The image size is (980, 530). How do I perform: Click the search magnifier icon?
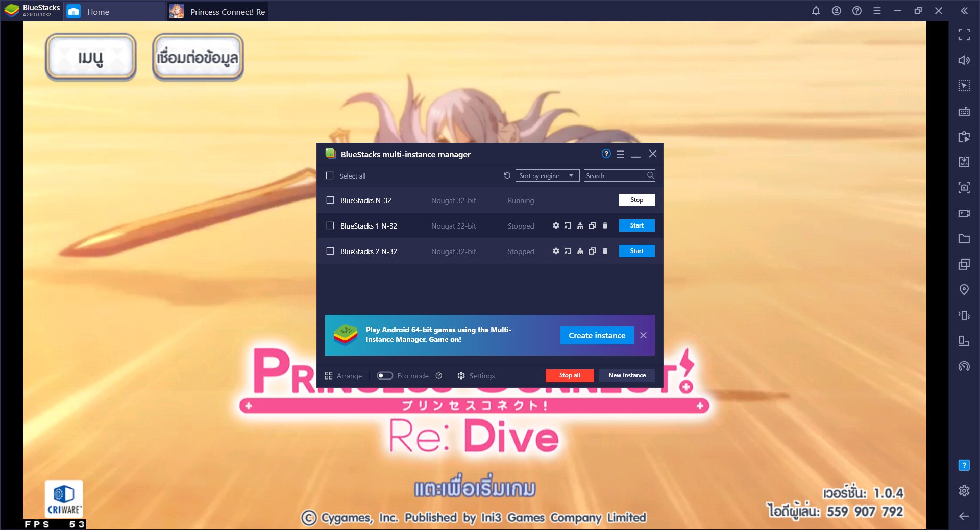pos(650,175)
